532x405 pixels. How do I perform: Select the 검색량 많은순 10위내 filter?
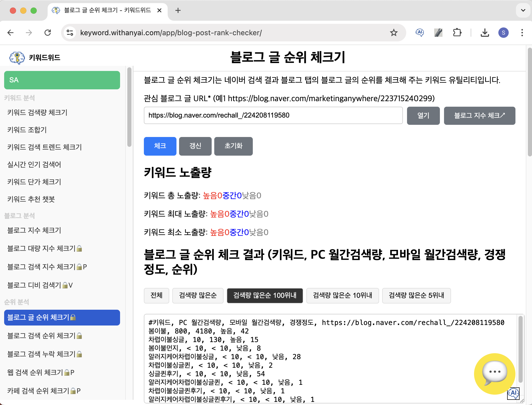pos(342,295)
